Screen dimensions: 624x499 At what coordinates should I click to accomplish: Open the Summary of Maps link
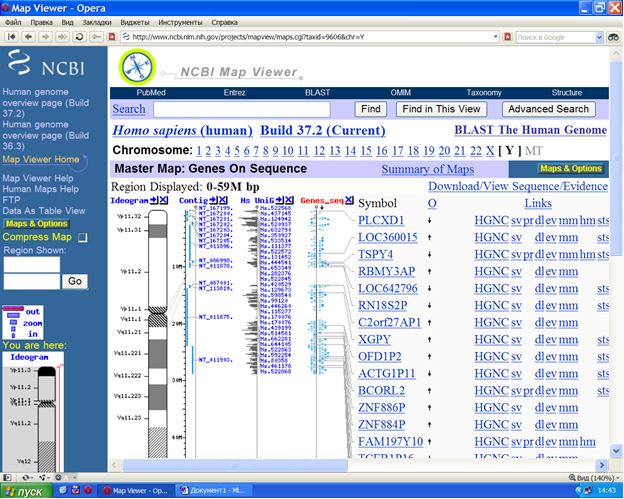point(427,169)
